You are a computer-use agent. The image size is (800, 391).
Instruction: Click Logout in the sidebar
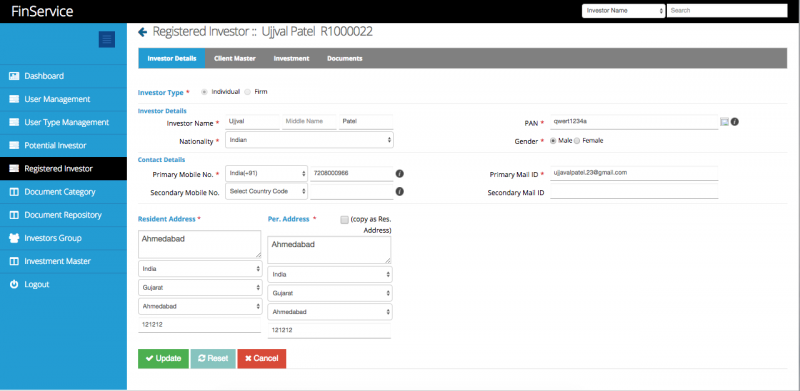[x=63, y=284]
